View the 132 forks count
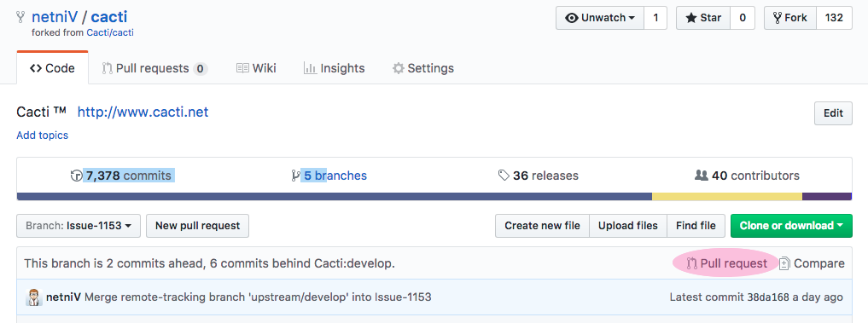This screenshot has width=868, height=323. [834, 18]
